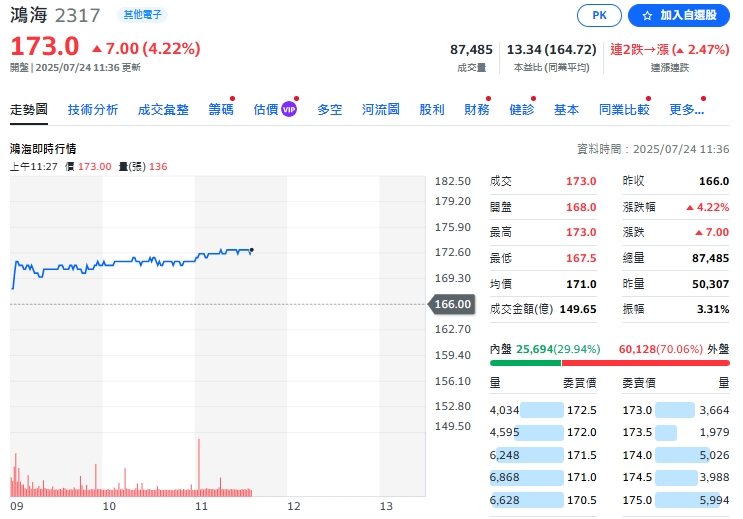Click the star icon in 加入自選股
743x519 pixels.
647,16
